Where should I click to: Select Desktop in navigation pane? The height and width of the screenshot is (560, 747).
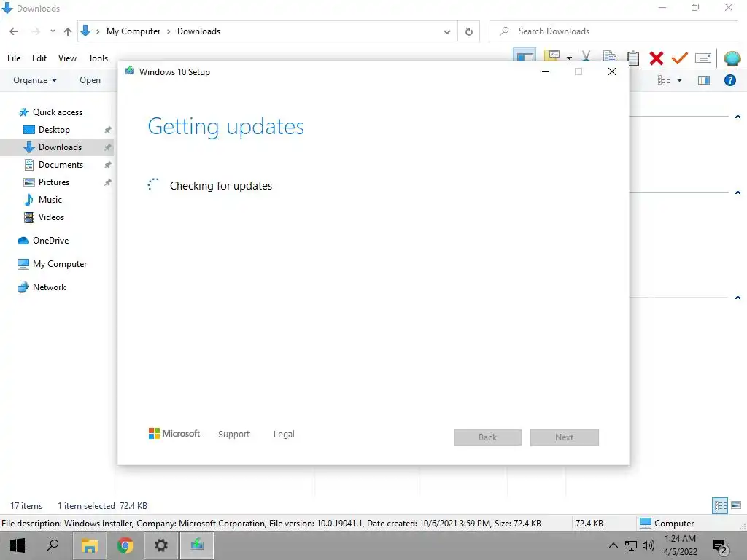tap(54, 130)
